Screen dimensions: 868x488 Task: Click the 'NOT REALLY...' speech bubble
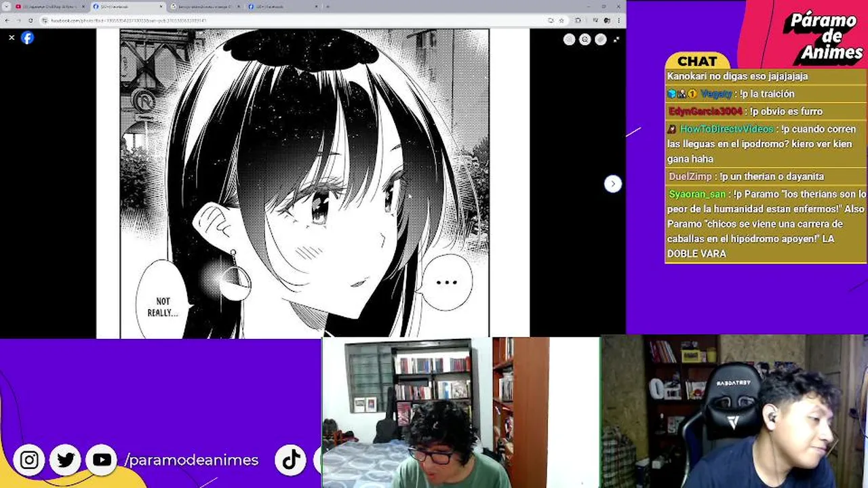click(x=163, y=301)
